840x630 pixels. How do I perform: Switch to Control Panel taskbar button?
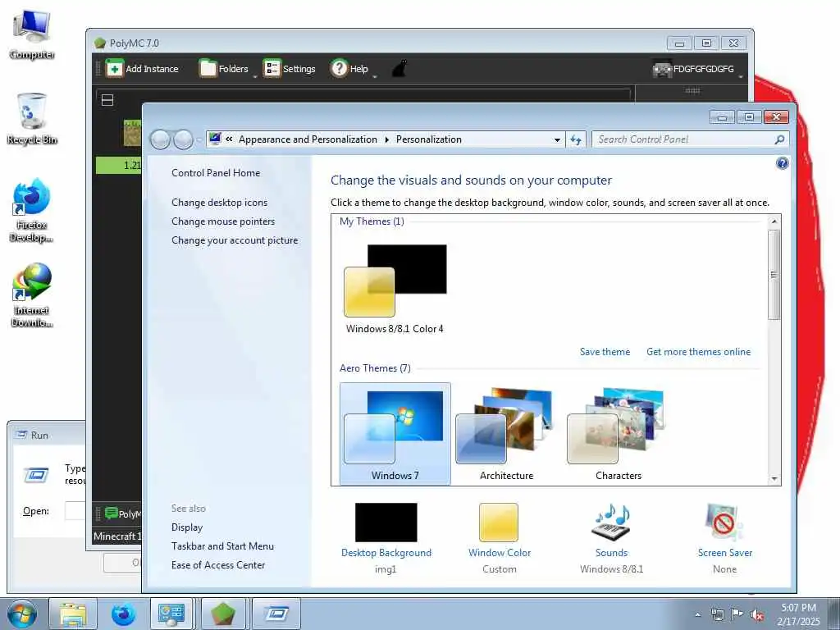[172, 614]
